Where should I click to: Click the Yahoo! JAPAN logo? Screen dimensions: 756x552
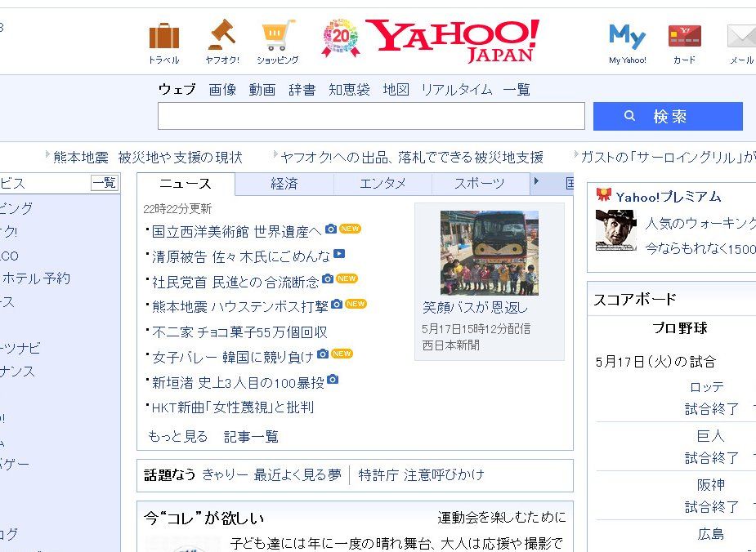(x=452, y=41)
